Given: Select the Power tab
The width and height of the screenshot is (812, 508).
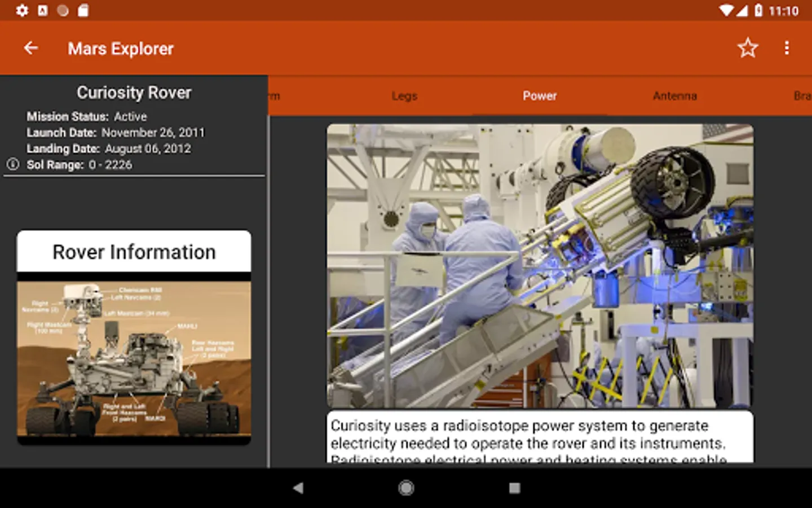Looking at the screenshot, I should (x=540, y=96).
